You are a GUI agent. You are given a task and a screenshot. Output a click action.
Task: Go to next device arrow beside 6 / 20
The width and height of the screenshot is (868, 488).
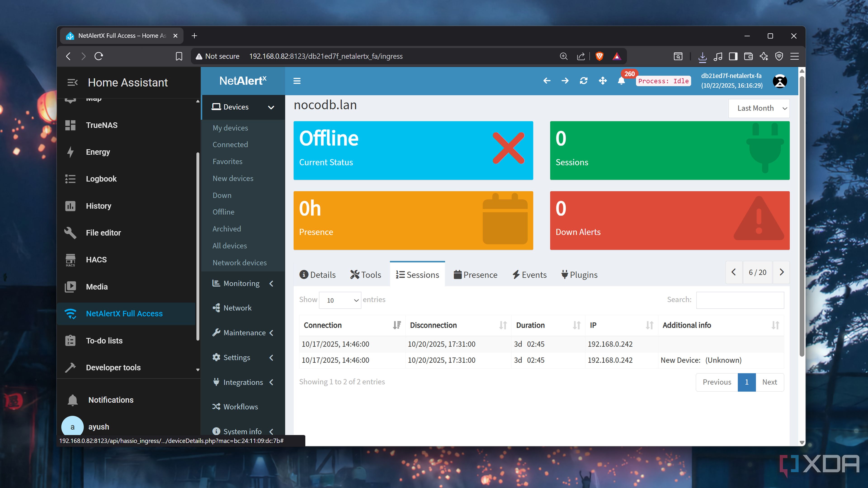tap(781, 272)
